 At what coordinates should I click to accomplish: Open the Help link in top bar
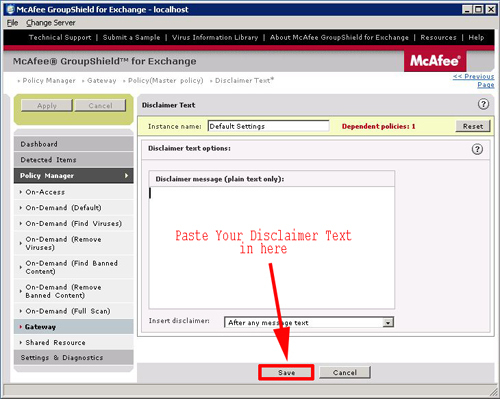476,37
